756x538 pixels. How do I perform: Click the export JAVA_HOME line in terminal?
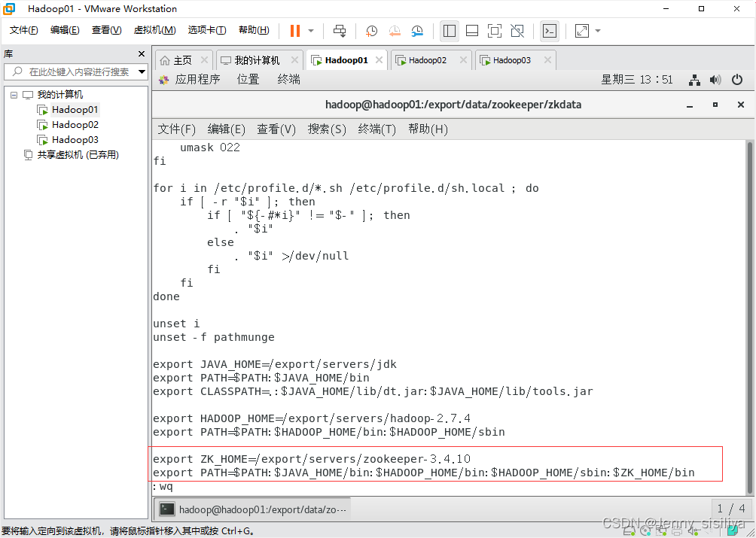(x=275, y=365)
